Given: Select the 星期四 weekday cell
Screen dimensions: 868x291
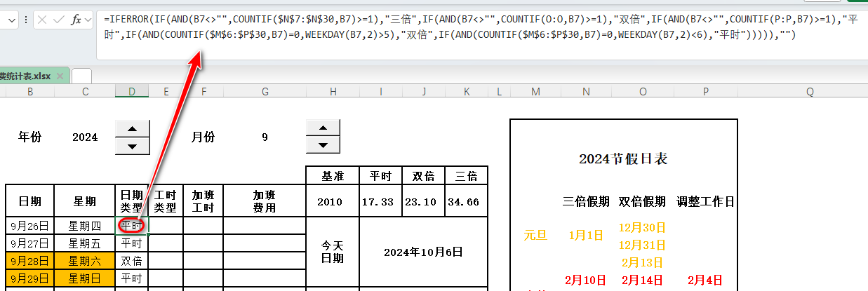Looking at the screenshot, I should coord(85,226).
